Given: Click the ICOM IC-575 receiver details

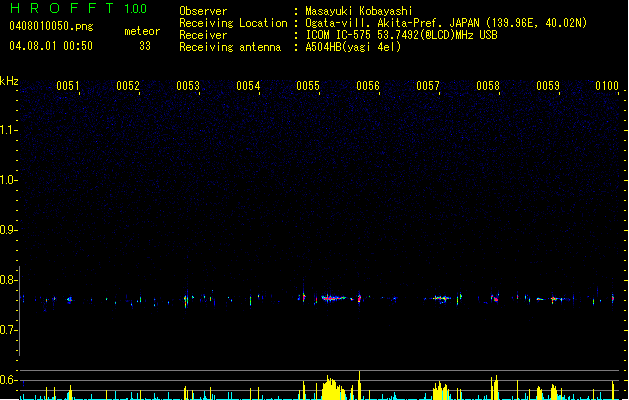Looking at the screenshot, I should point(401,35).
